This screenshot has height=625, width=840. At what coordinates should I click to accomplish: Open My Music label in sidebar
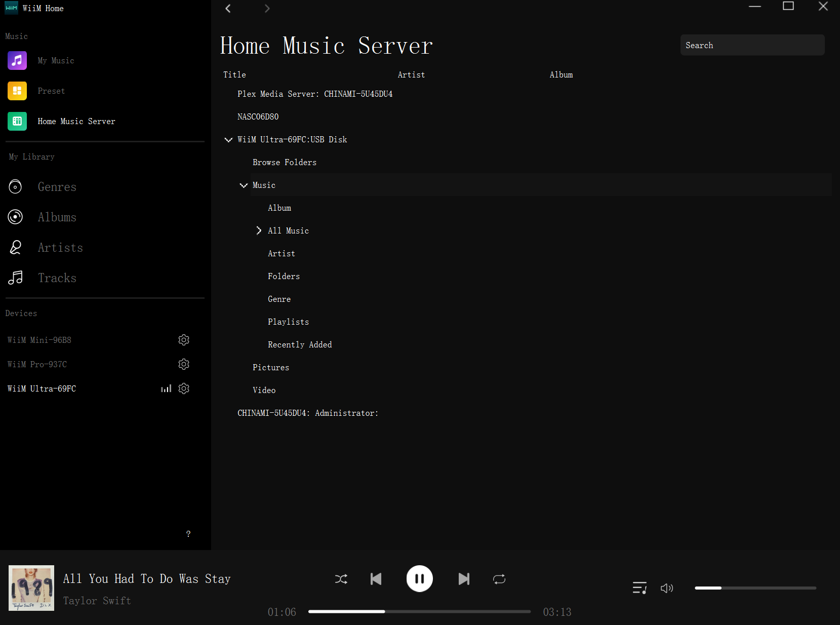56,60
